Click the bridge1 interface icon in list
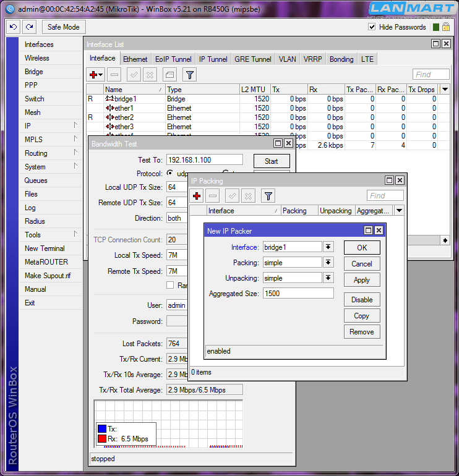This screenshot has height=476, width=459. (109, 99)
